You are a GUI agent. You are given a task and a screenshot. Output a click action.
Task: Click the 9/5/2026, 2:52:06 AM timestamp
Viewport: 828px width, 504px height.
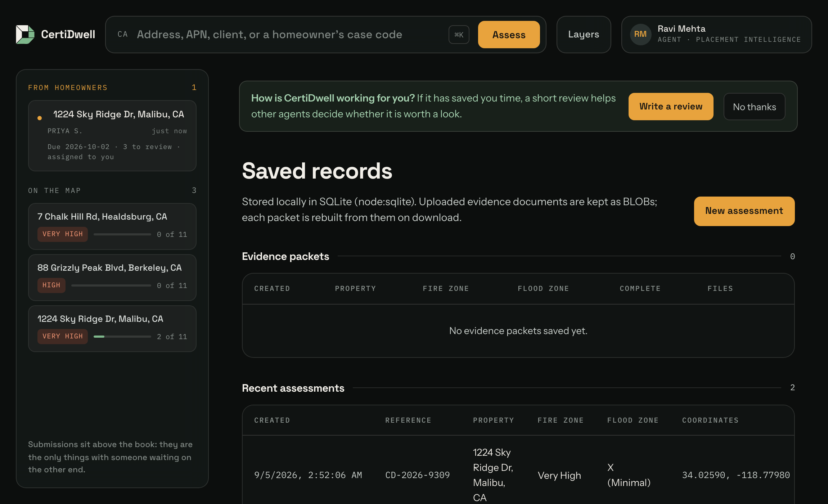point(308,475)
